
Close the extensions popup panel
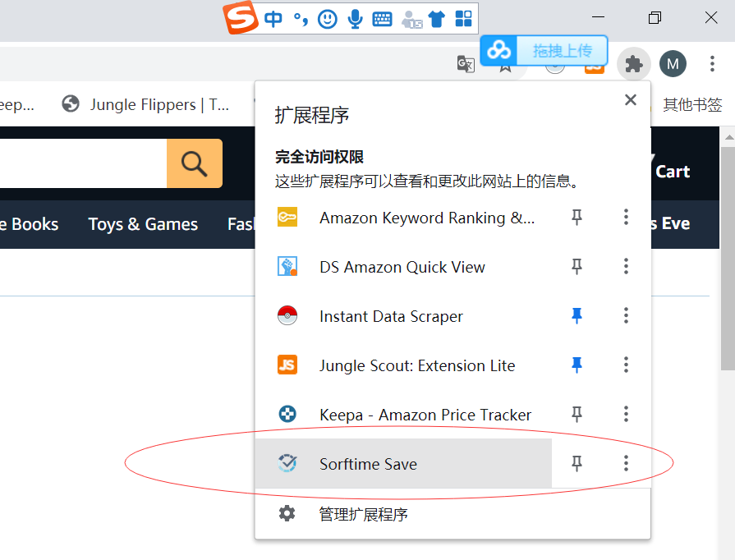pyautogui.click(x=631, y=100)
